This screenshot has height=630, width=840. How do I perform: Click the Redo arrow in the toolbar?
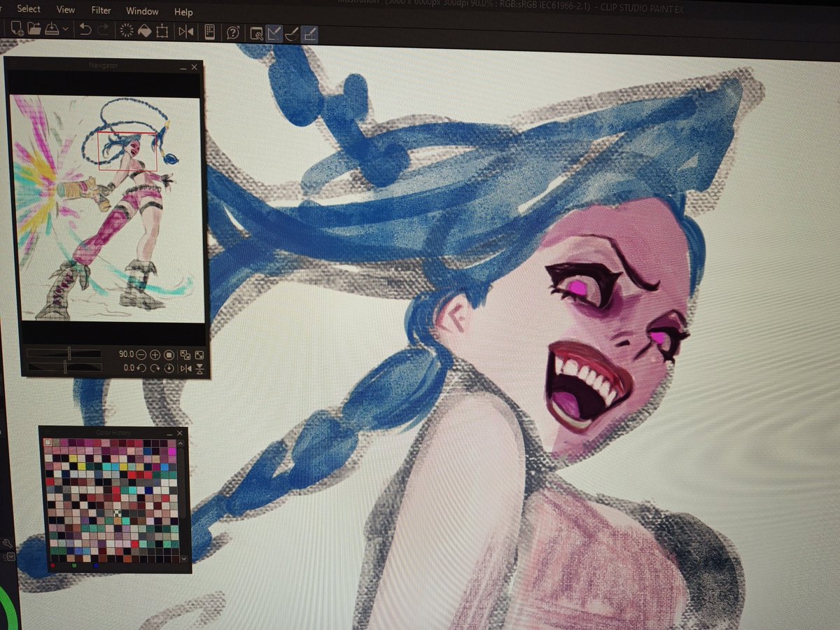(x=103, y=30)
